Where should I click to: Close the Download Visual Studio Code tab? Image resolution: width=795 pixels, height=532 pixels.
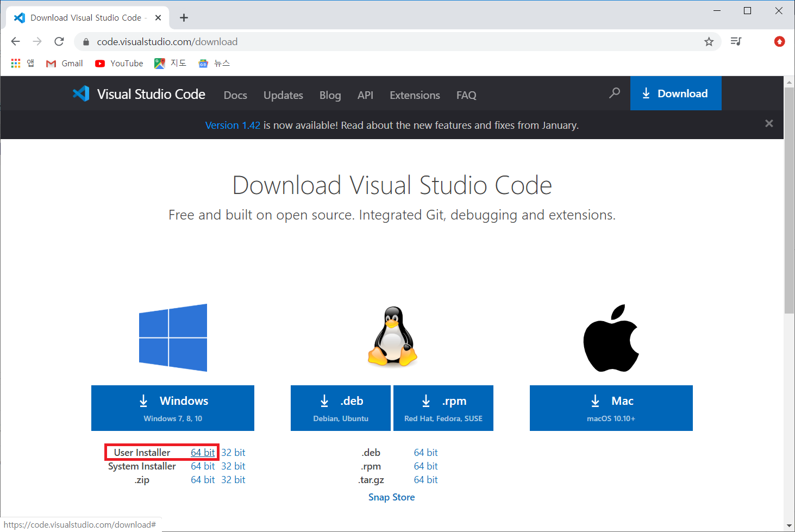[158, 18]
